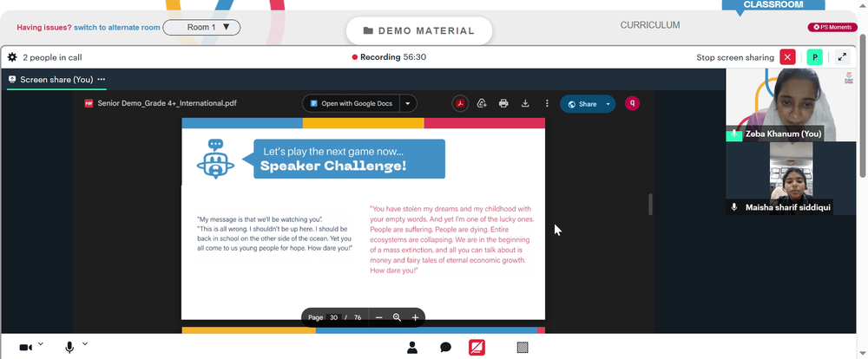
Task: Toggle microphone mute in bottom bar
Action: tap(69, 348)
